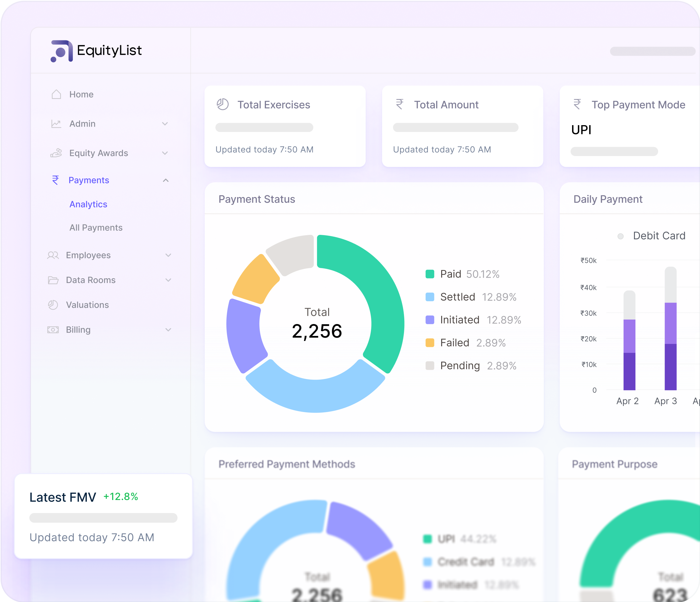The height and width of the screenshot is (602, 700).
Task: Expand the Data Rooms chevron
Action: [x=168, y=280]
